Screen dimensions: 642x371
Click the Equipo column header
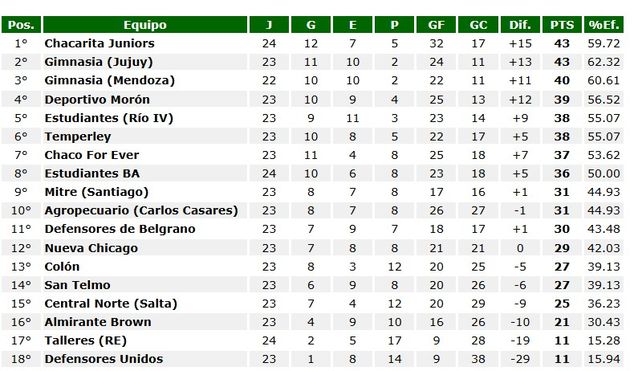(145, 25)
